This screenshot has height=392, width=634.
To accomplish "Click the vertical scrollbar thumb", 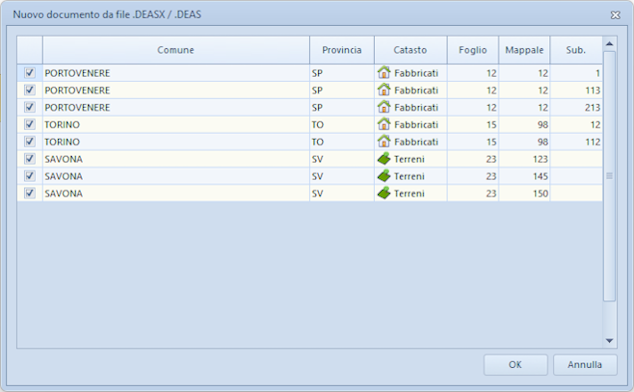I will point(609,176).
